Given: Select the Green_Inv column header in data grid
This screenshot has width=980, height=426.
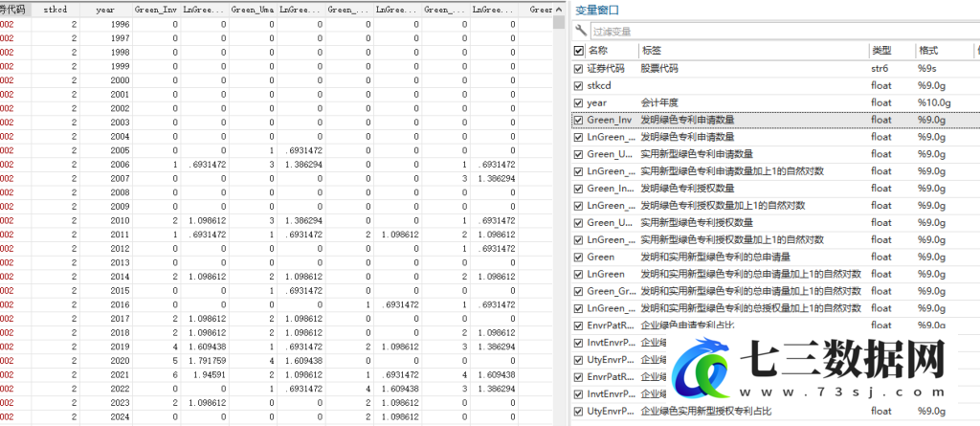Looking at the screenshot, I should pyautogui.click(x=156, y=10).
